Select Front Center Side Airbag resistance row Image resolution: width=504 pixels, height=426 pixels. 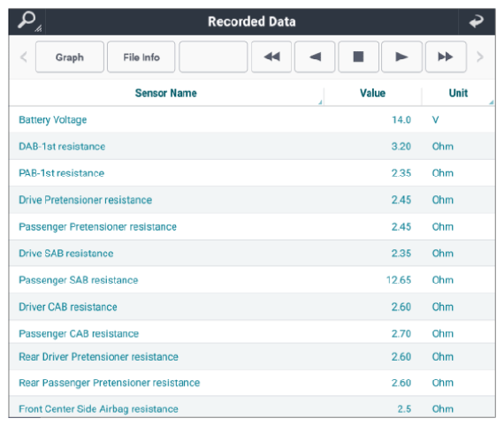(x=252, y=408)
